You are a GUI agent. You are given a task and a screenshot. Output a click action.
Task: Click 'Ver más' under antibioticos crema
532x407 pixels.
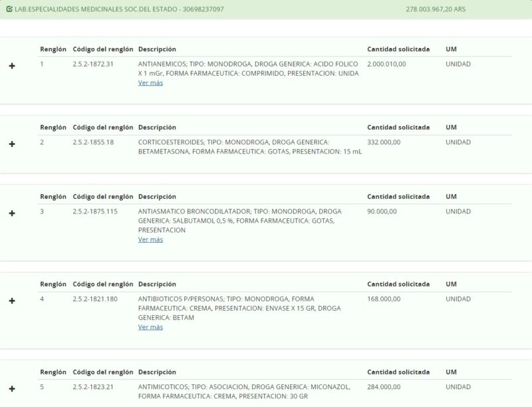[150, 327]
